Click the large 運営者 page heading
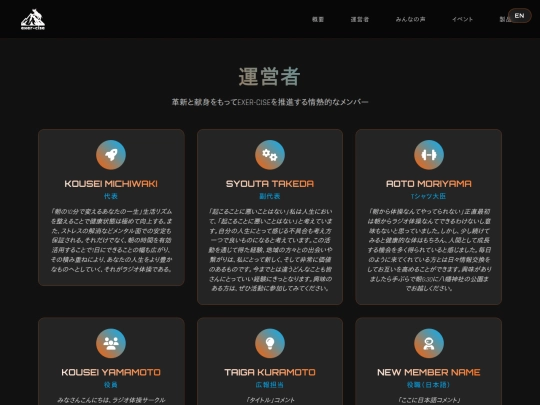 [x=270, y=76]
